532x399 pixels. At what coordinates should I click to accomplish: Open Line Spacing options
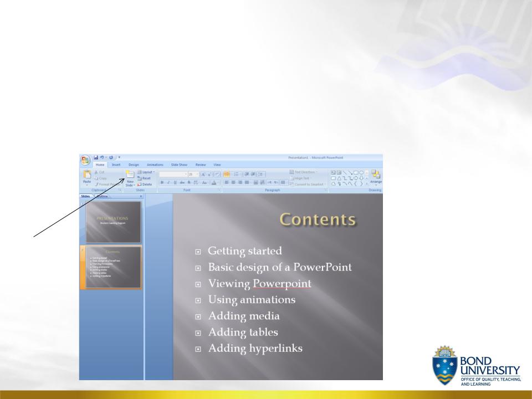pos(261,175)
